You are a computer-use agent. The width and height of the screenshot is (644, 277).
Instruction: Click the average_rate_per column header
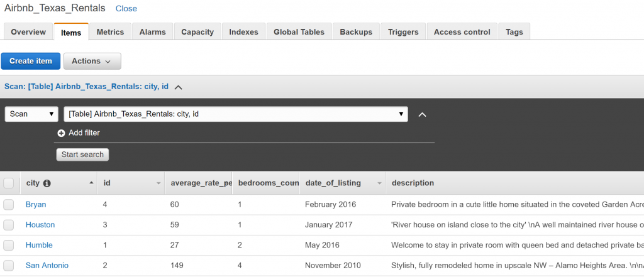tap(198, 183)
